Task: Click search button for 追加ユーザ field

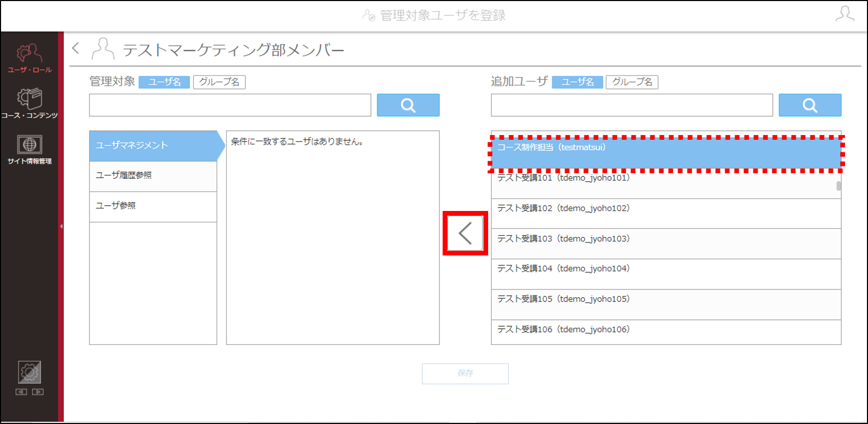Action: [x=810, y=105]
